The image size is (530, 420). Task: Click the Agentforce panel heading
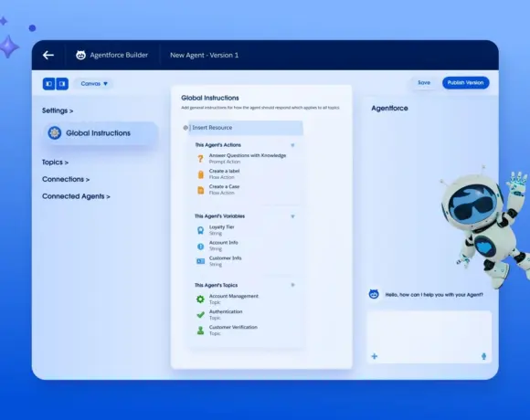coord(389,109)
